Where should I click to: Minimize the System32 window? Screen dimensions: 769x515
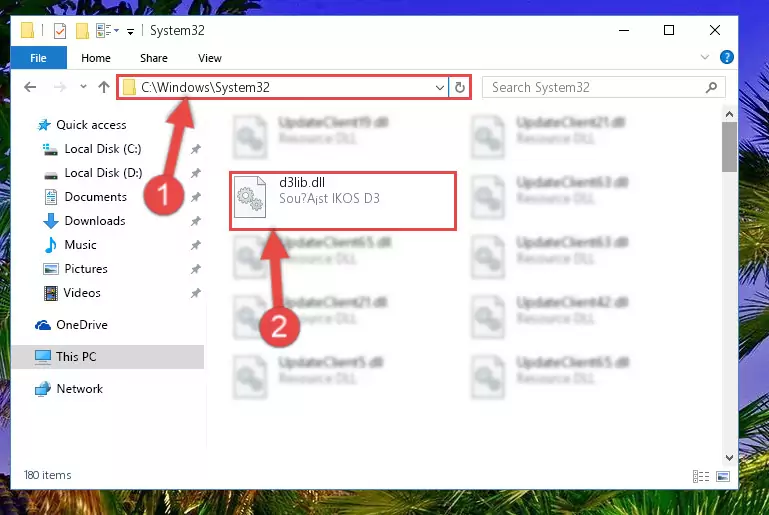click(624, 30)
